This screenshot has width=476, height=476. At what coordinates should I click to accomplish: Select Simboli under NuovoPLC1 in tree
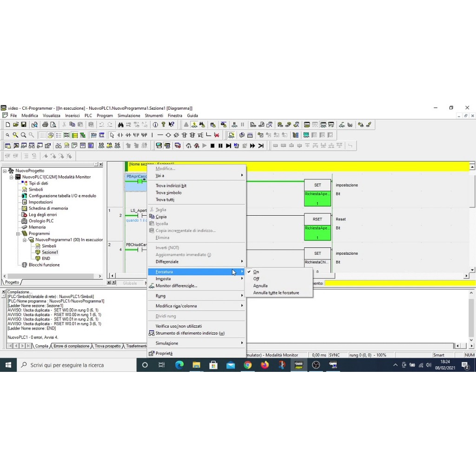click(36, 190)
